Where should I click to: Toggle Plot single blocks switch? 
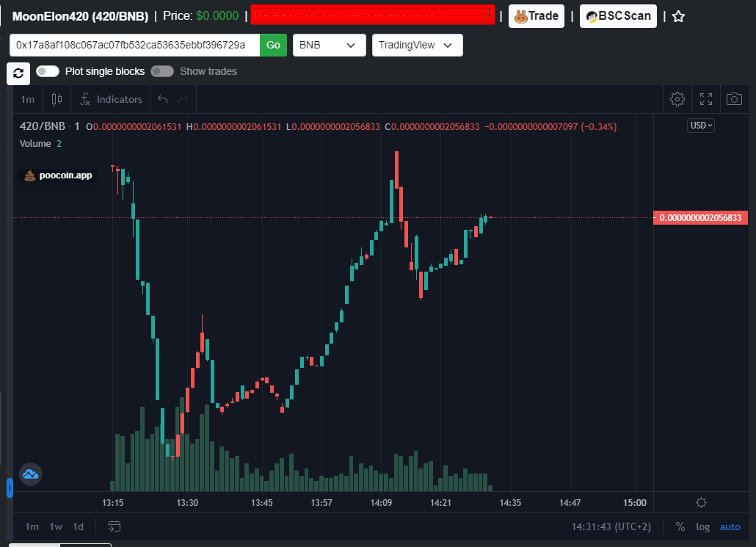47,71
